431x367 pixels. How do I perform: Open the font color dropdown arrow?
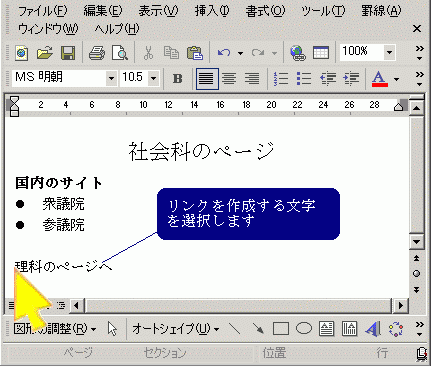tap(396, 79)
